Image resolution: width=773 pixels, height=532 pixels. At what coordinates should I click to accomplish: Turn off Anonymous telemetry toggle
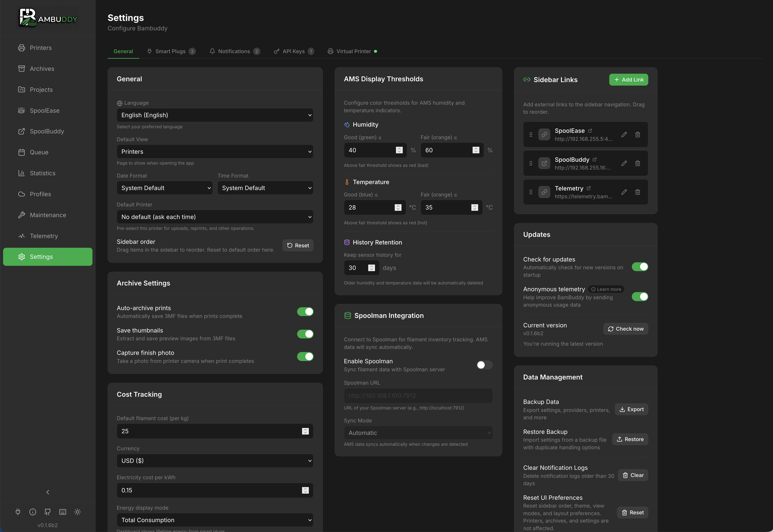pos(640,296)
